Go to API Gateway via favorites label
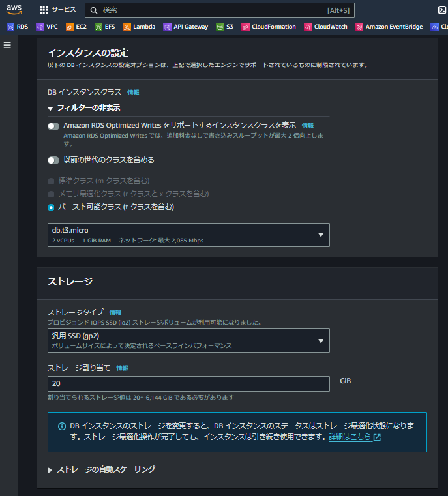448x496 pixels. click(191, 27)
